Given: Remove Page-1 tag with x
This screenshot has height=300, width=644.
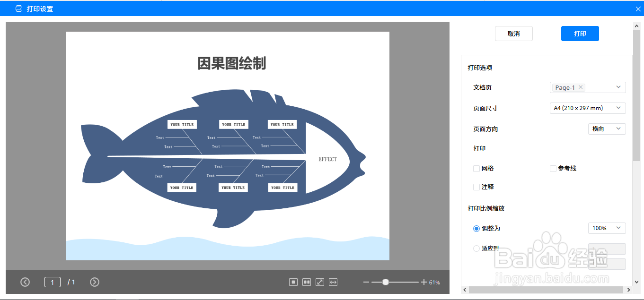Looking at the screenshot, I should pos(581,87).
